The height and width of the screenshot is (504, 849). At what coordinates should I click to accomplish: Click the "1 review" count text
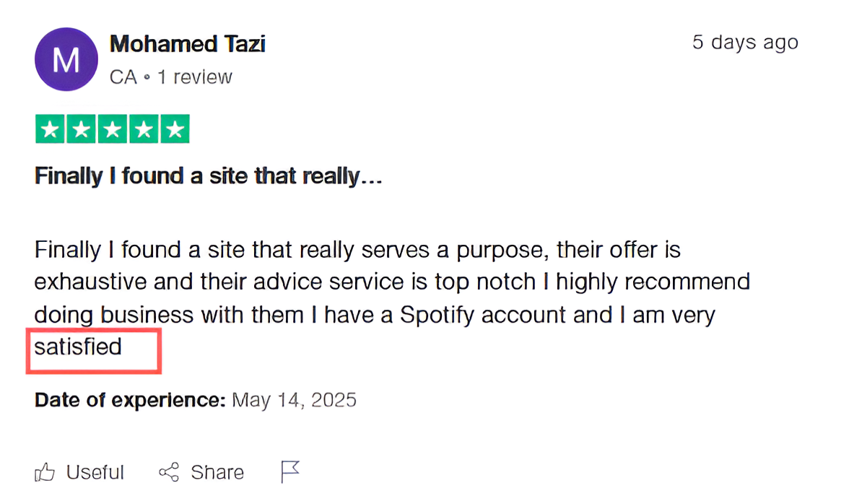pyautogui.click(x=195, y=77)
